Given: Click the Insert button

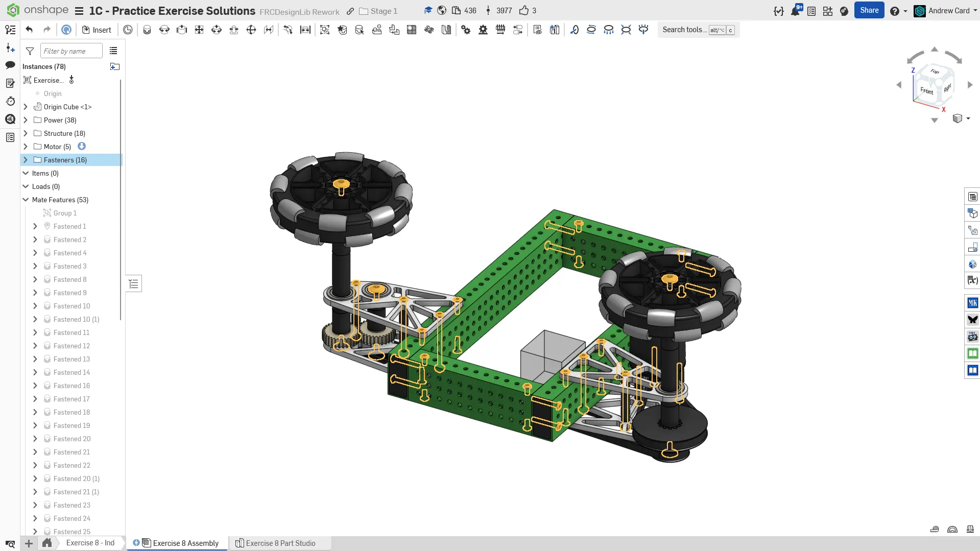Looking at the screenshot, I should click(97, 30).
